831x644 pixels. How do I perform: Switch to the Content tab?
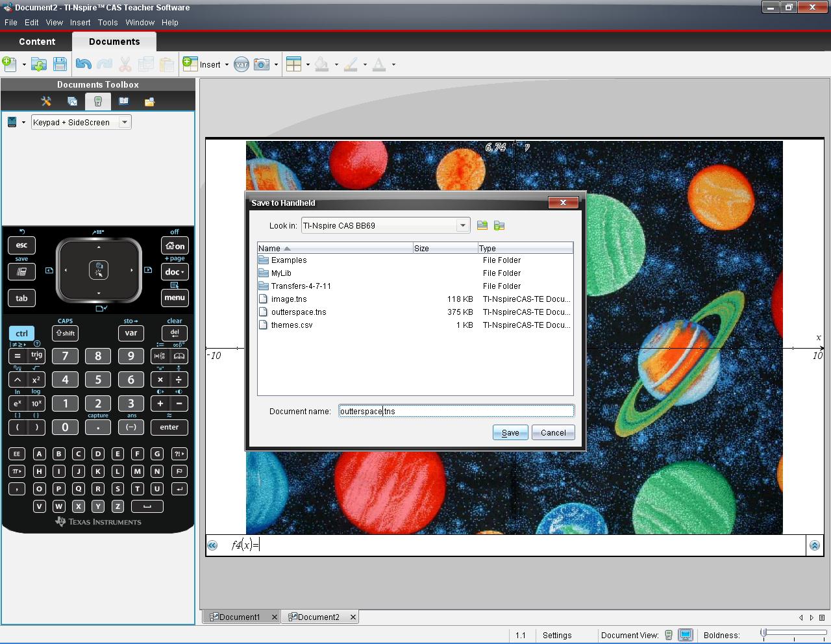(x=37, y=42)
